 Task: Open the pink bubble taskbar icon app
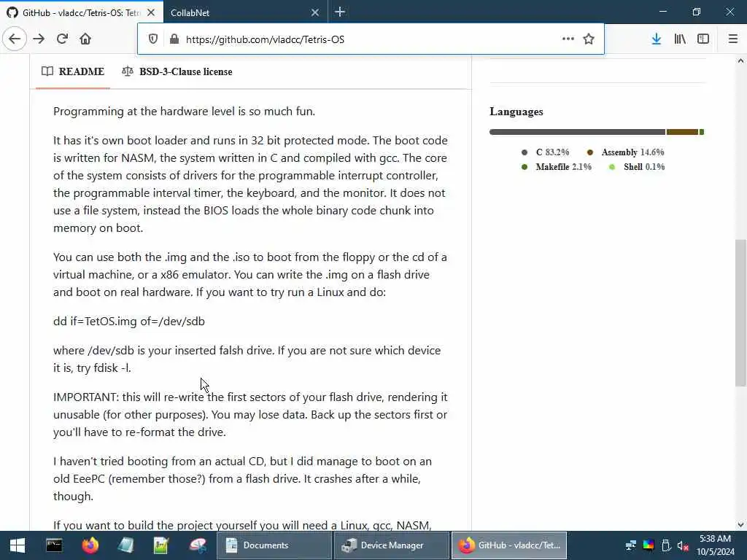point(197,545)
